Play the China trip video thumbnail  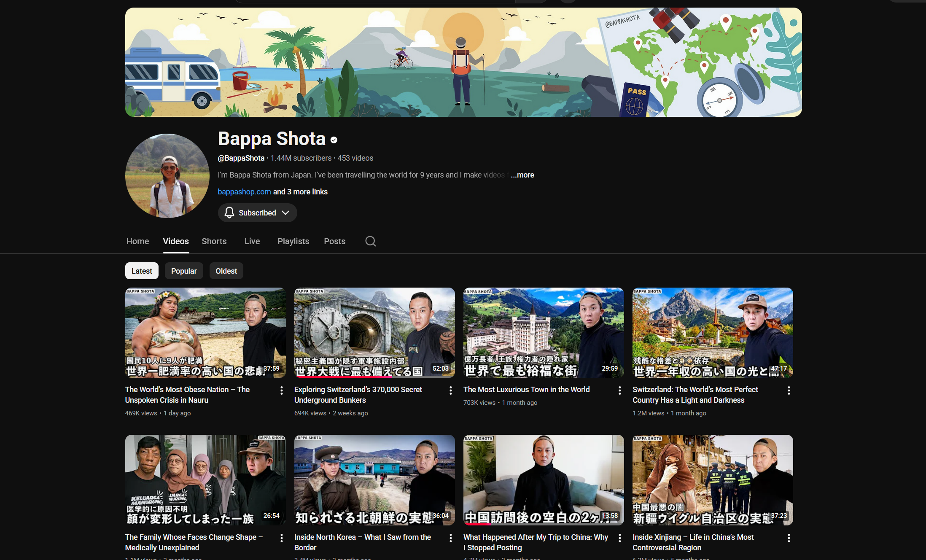click(543, 480)
